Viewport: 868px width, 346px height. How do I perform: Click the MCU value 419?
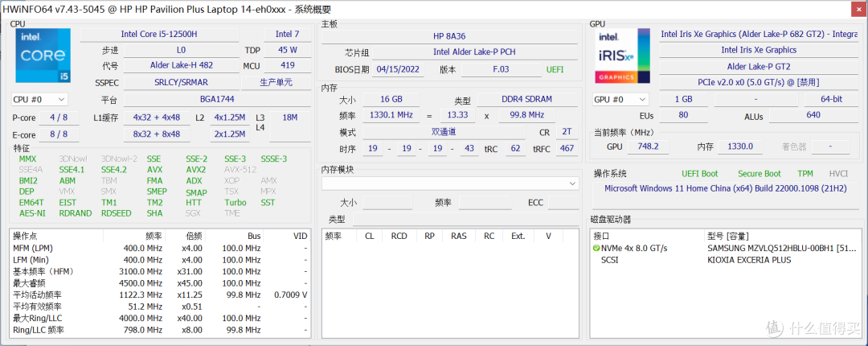pyautogui.click(x=287, y=65)
